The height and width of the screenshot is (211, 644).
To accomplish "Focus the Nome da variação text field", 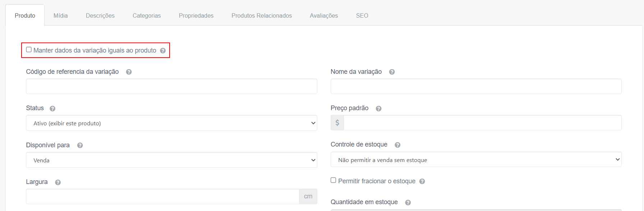I will (x=476, y=86).
